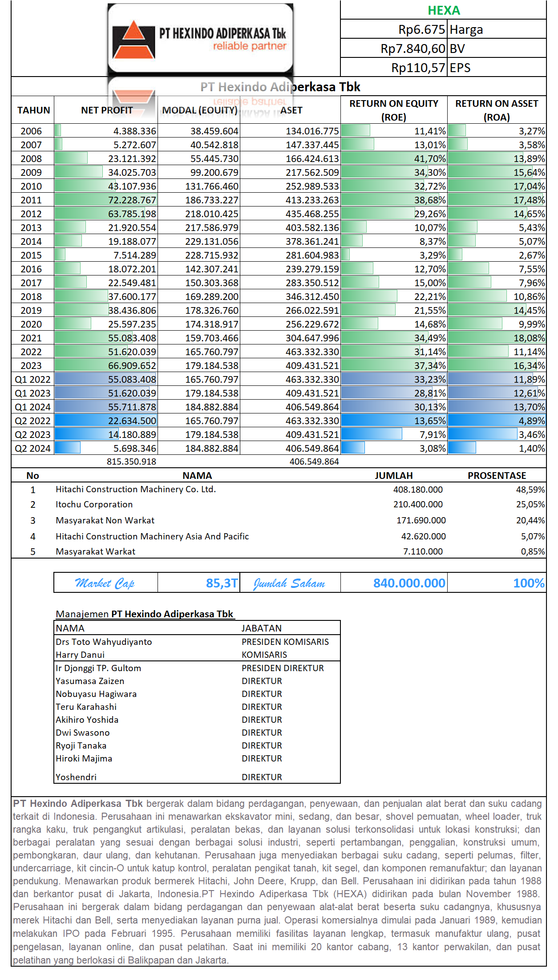Click shareholder Hitachi Construction Machinery Co. Ltd.
Screen dimensions: 558x980
[x=136, y=490]
